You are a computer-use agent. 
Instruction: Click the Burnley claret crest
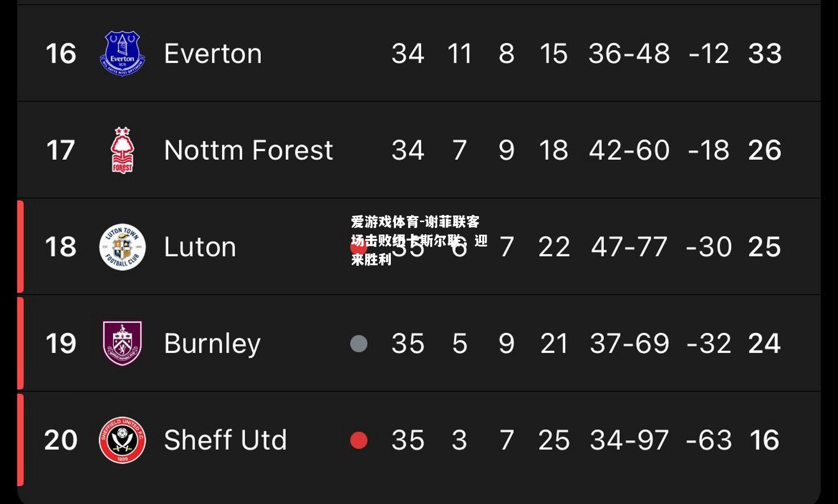tap(122, 343)
